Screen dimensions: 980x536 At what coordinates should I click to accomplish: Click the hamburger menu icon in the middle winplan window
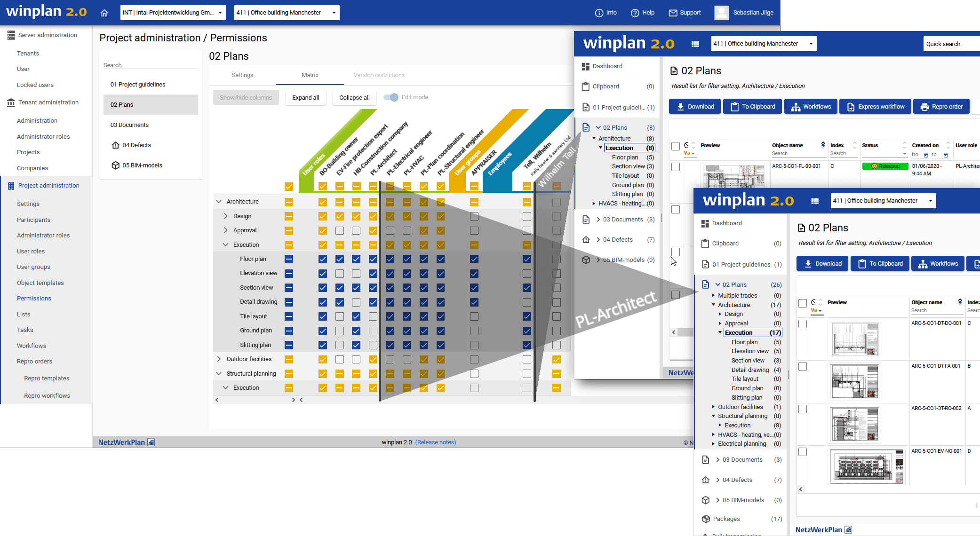[695, 44]
